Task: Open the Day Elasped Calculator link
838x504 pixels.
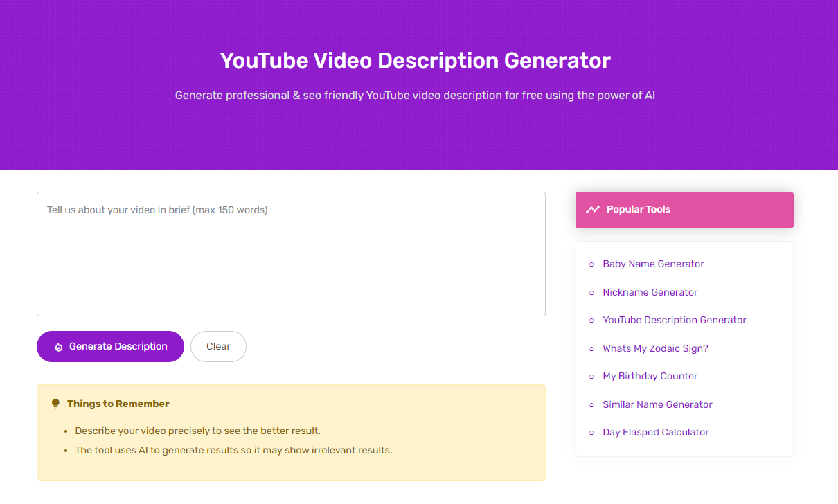Action: tap(655, 432)
